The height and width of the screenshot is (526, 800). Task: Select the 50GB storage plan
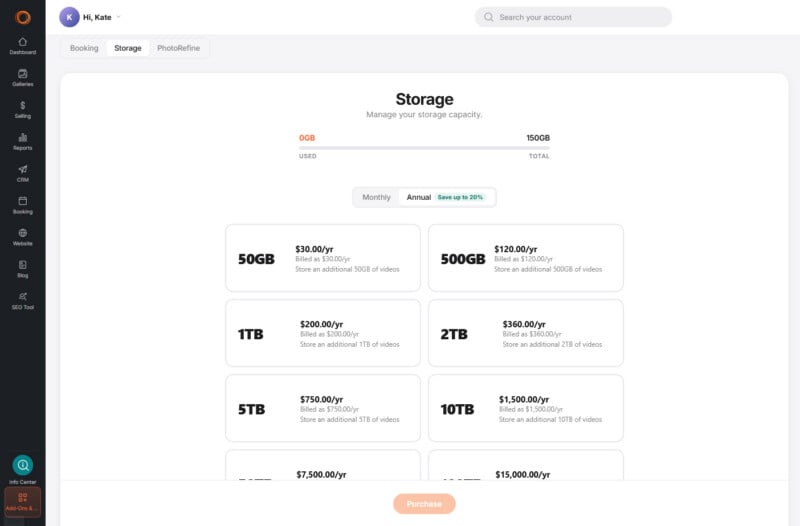(x=323, y=258)
